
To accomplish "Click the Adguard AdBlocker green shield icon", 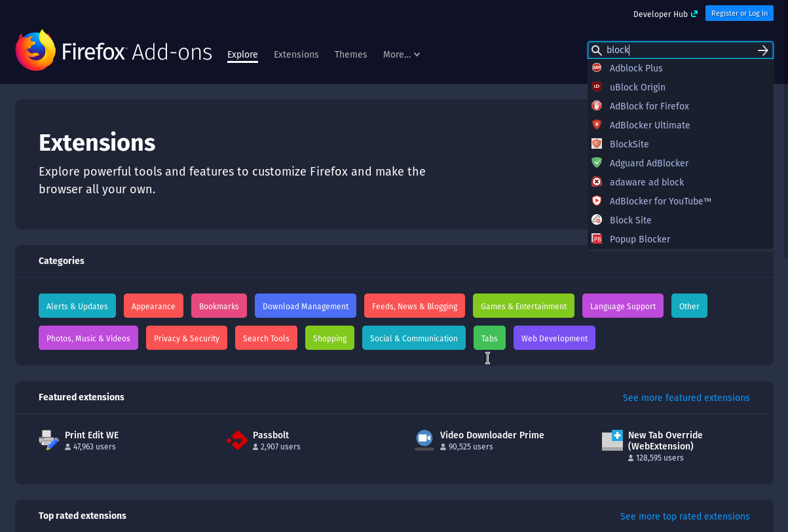I will click(x=597, y=162).
